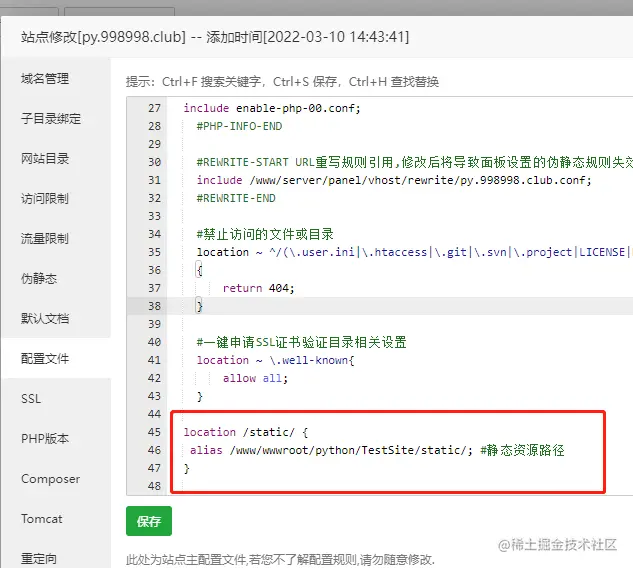This screenshot has height=568, width=633.
Task: Click the warning note below 保存 button
Action: click(280, 560)
